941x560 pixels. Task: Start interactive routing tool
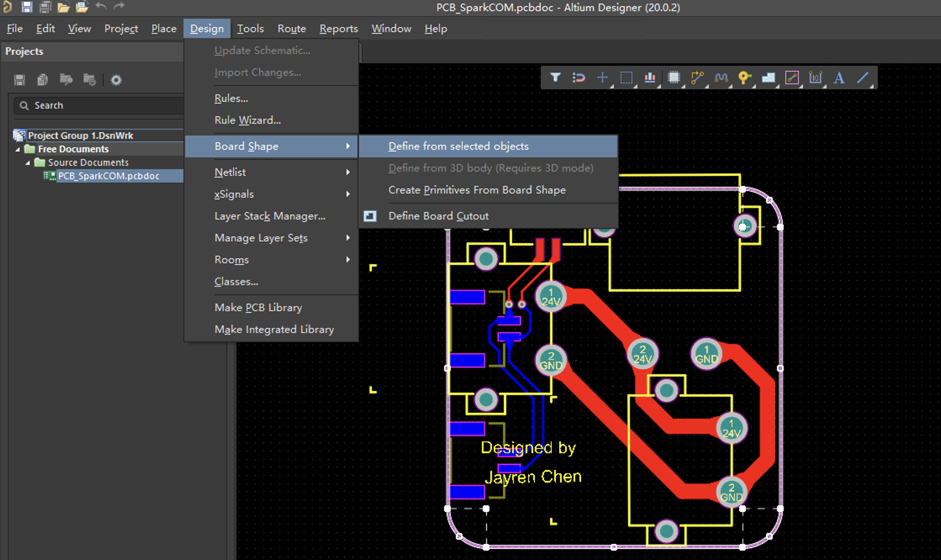tap(697, 77)
